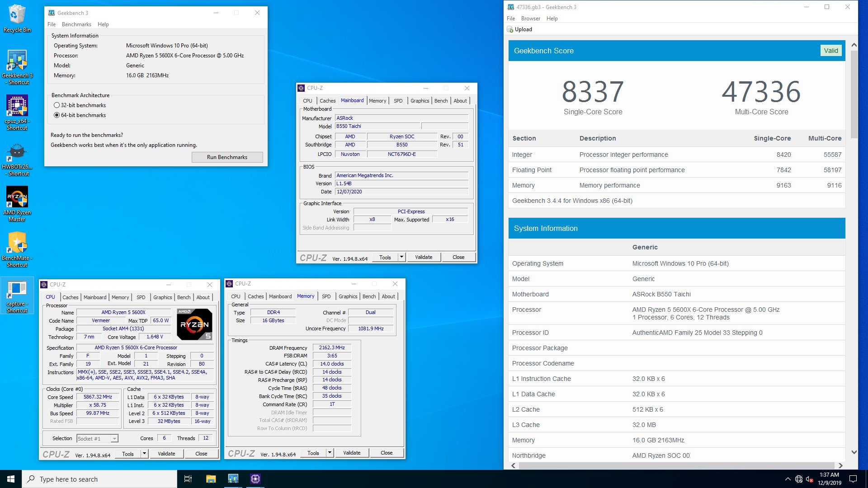The height and width of the screenshot is (488, 868).
Task: Open File Explorer from the taskbar
Action: (x=211, y=479)
